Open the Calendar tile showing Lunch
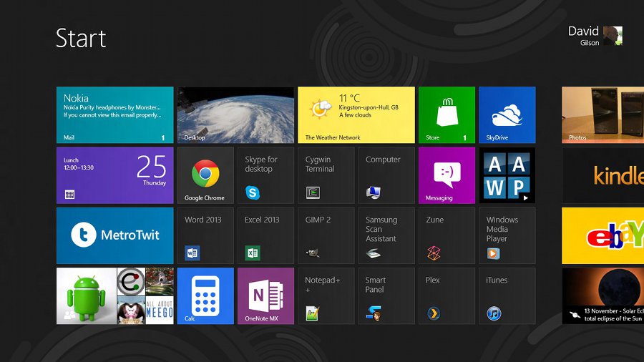 (115, 175)
